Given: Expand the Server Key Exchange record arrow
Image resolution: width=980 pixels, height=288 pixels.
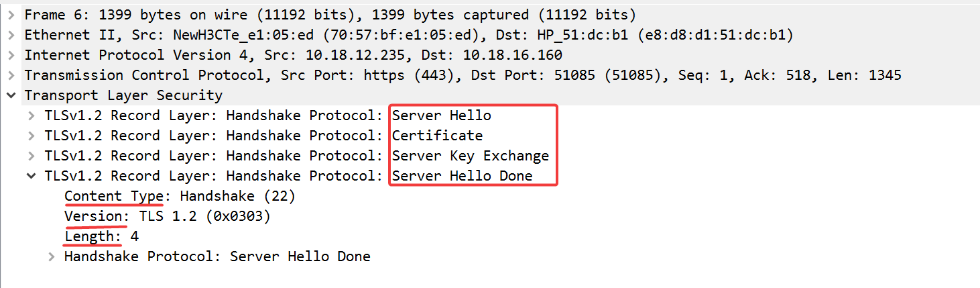Looking at the screenshot, I should coord(31,156).
